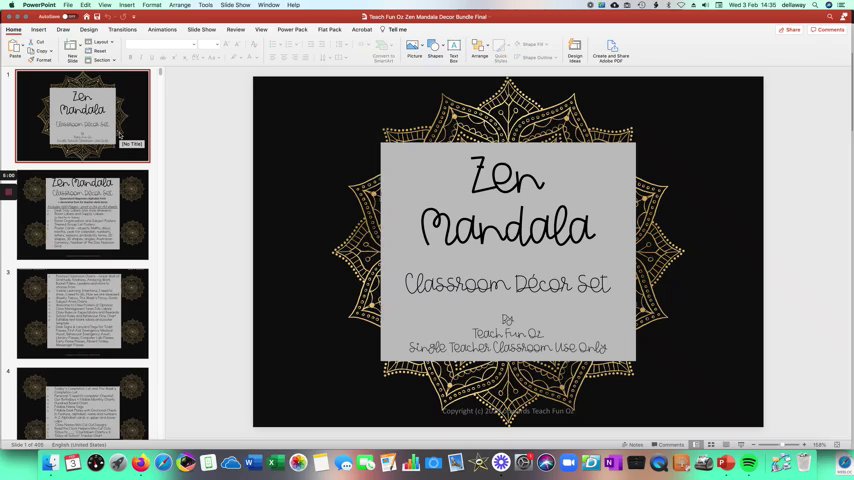This screenshot has width=854, height=480.
Task: Click the Zen Mandala title text on slide
Action: 508,200
